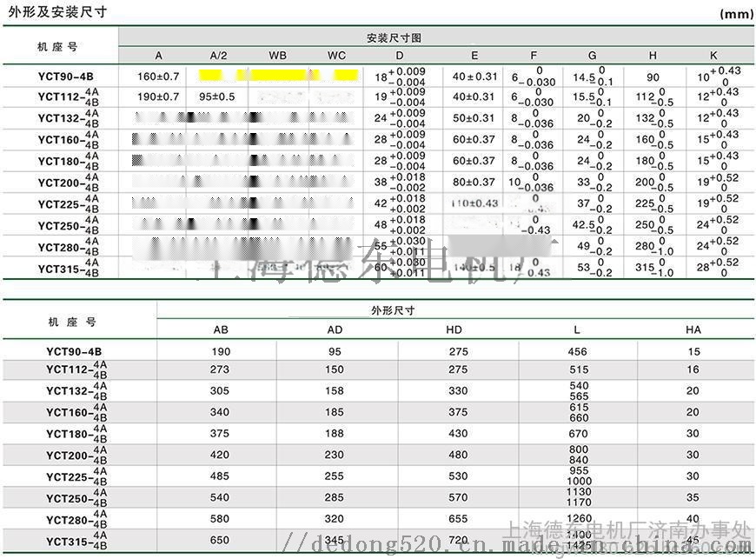The image size is (756, 559).
Task: Click AD value 320
Action: click(335, 518)
